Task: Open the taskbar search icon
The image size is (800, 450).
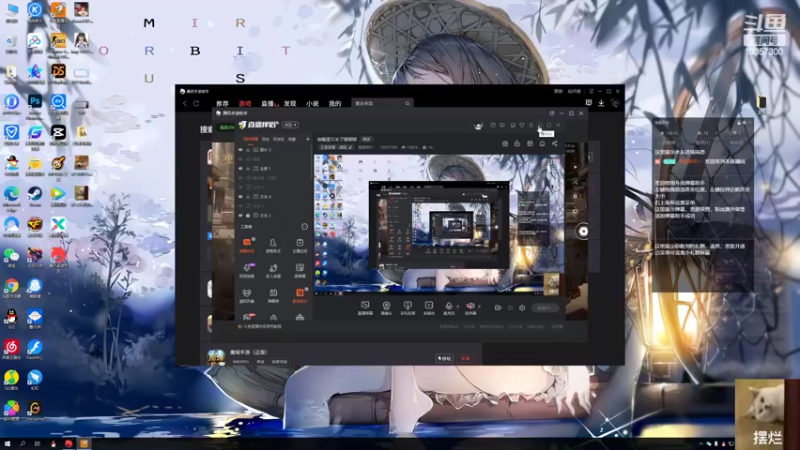Action: click(x=22, y=444)
